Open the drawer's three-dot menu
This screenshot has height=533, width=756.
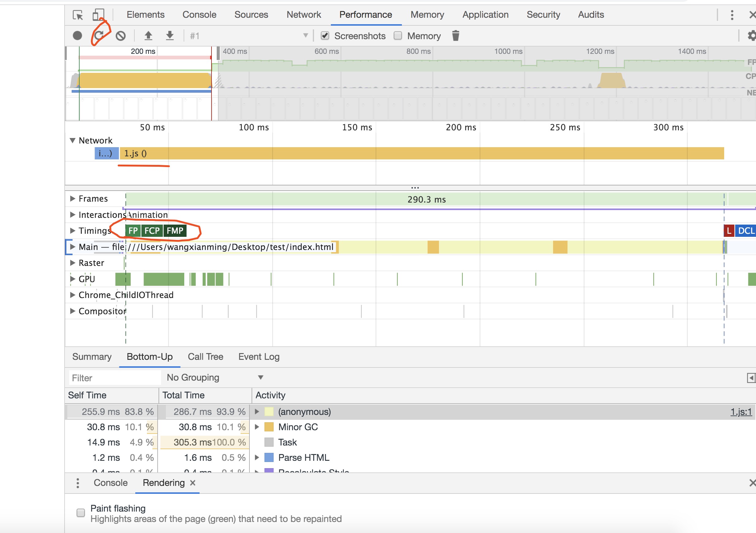[x=78, y=483]
